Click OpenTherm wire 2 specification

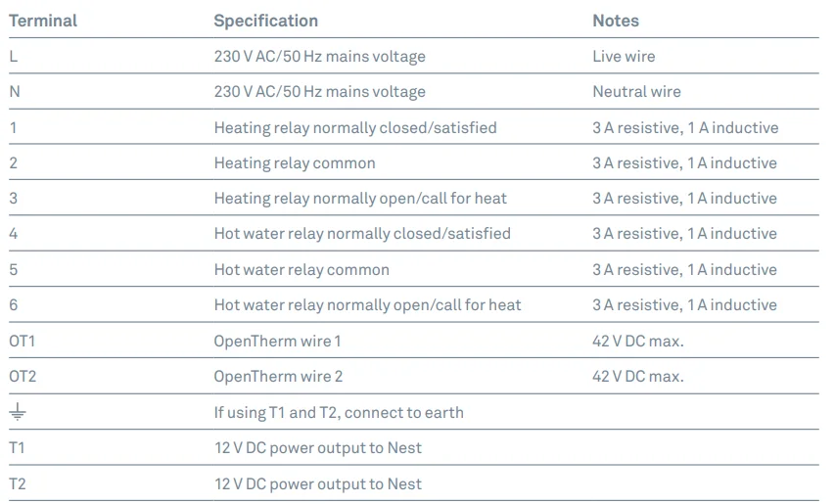coord(278,377)
